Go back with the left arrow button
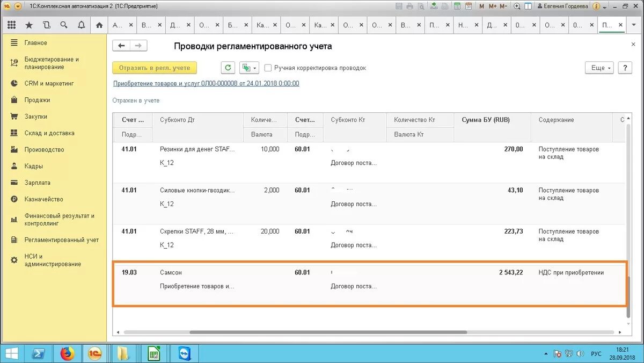Viewport: 644px width, 363px height. coord(121,46)
